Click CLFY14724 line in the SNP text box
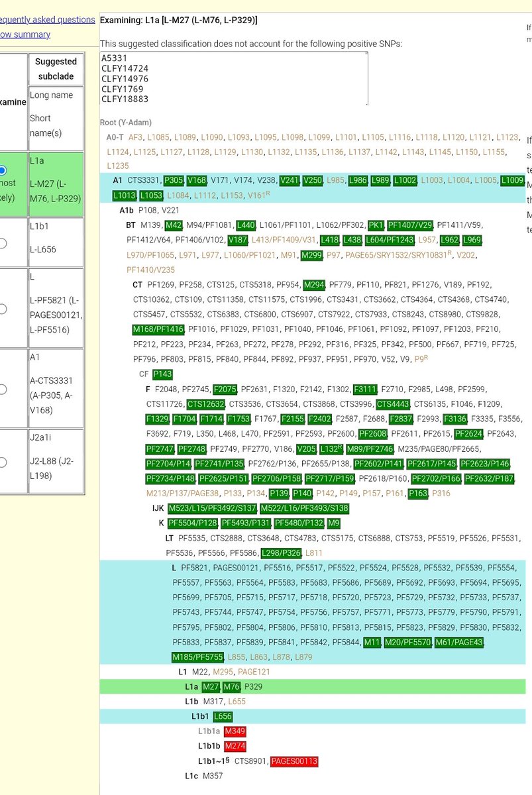The height and width of the screenshot is (795, 532). tap(125, 68)
